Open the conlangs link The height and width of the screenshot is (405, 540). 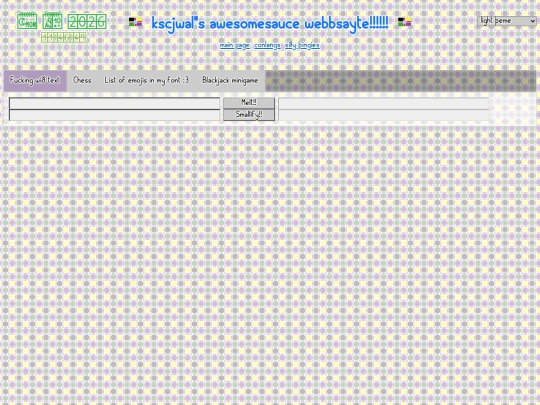tap(267, 45)
